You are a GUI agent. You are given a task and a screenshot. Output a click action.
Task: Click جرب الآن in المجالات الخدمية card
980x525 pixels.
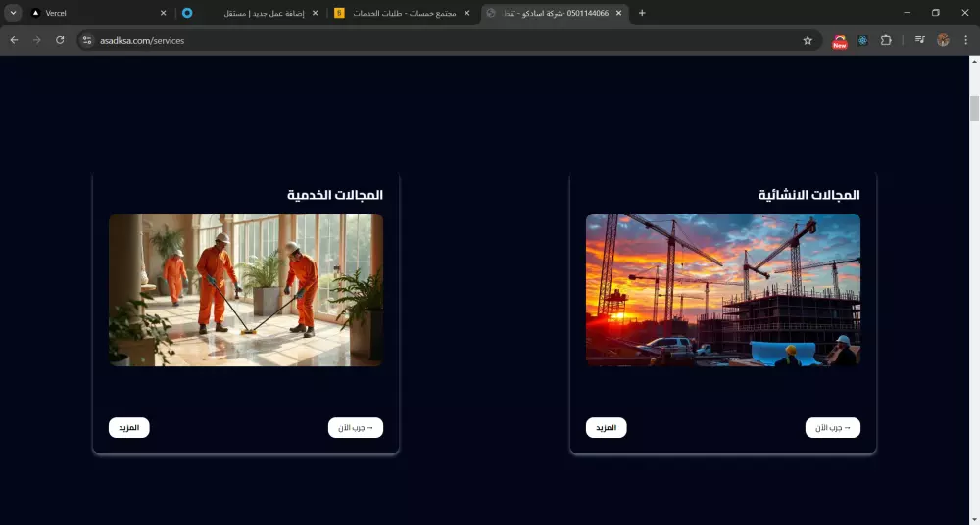pos(356,427)
